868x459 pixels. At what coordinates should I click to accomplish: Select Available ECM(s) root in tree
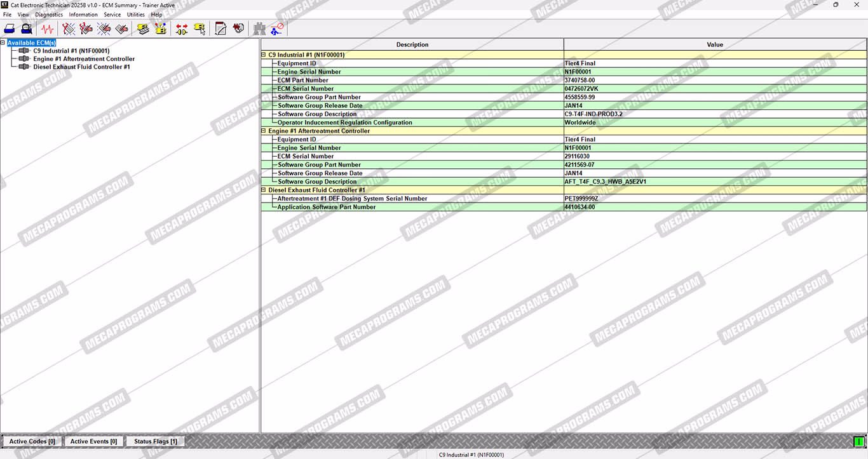[31, 43]
